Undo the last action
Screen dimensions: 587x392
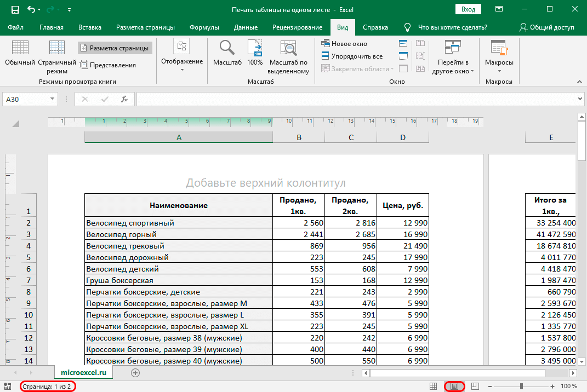31,9
